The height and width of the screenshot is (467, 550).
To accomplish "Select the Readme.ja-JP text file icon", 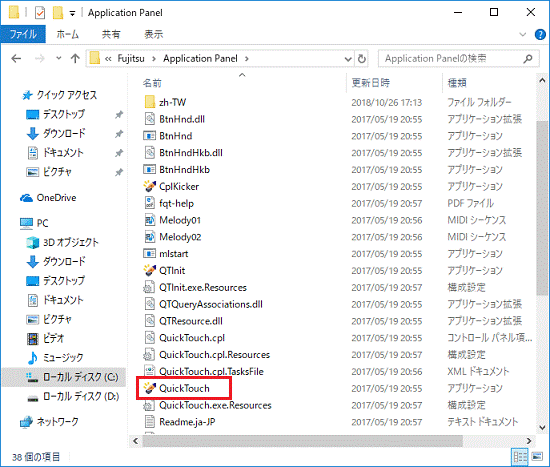I will pyautogui.click(x=150, y=422).
